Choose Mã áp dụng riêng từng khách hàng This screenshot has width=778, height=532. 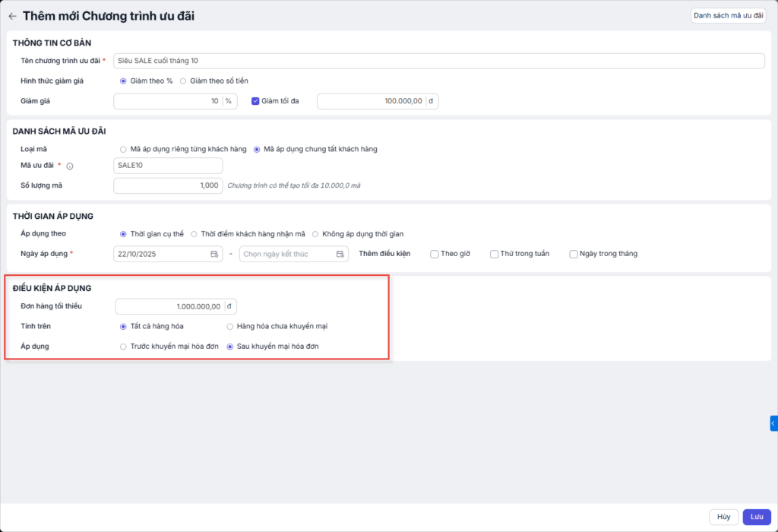coord(123,149)
